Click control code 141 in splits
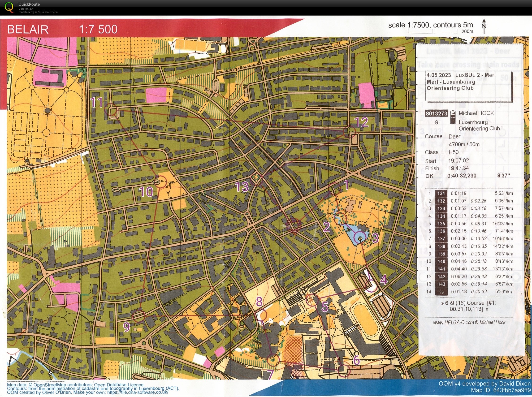This screenshot has width=532, height=397. tap(441, 269)
